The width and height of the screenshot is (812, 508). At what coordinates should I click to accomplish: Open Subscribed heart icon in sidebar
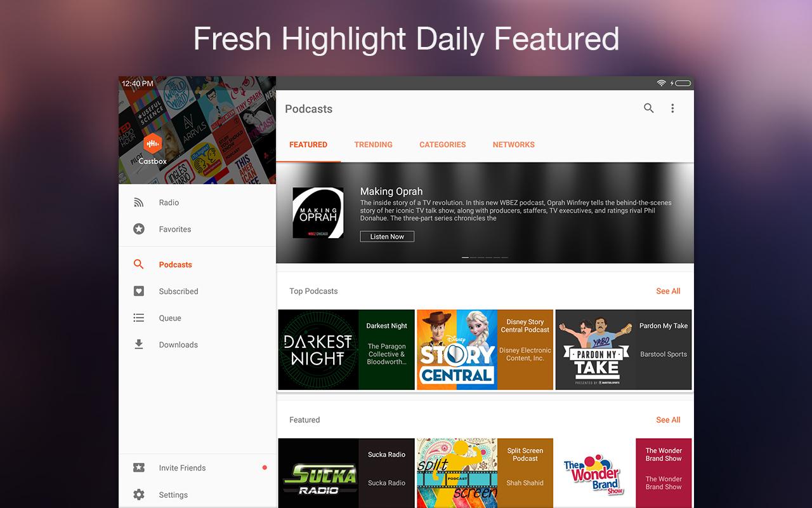(x=139, y=291)
